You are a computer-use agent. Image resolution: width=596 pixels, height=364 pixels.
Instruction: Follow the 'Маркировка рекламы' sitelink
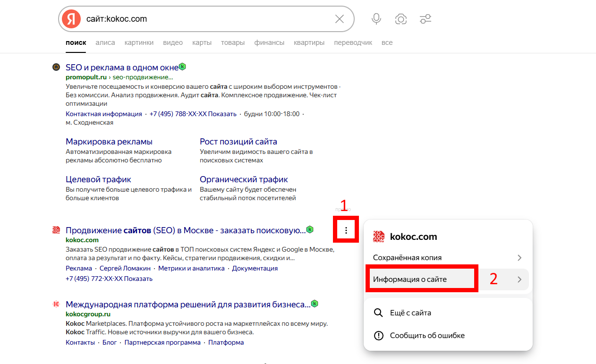pyautogui.click(x=109, y=142)
